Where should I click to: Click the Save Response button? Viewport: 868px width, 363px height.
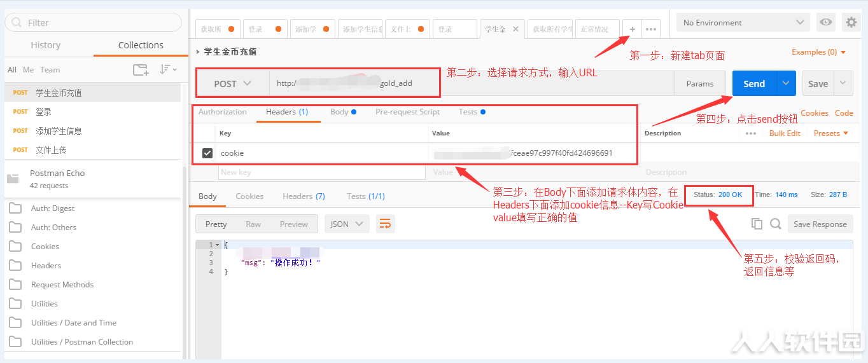[x=820, y=224]
